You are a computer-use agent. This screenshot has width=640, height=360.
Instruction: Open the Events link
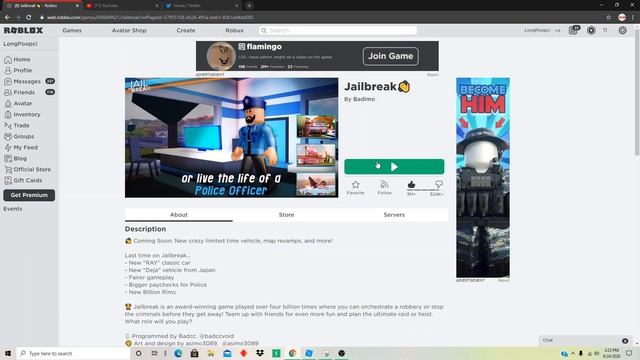coord(13,209)
